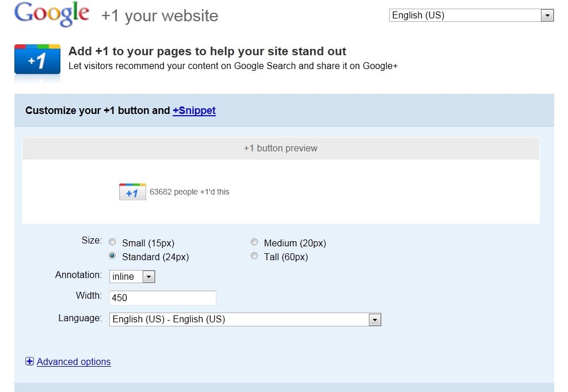This screenshot has width=568, height=392.
Task: Click the +1 button inside the preview area
Action: (x=132, y=192)
